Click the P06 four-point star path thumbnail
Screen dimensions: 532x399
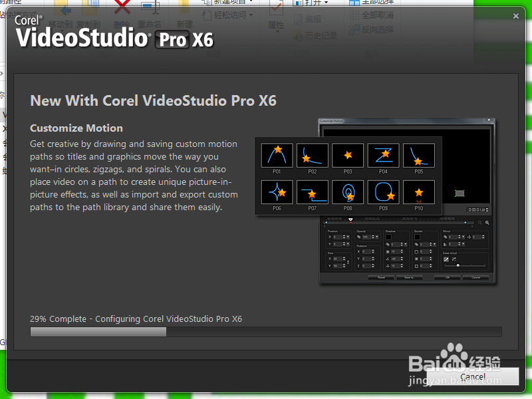click(277, 192)
